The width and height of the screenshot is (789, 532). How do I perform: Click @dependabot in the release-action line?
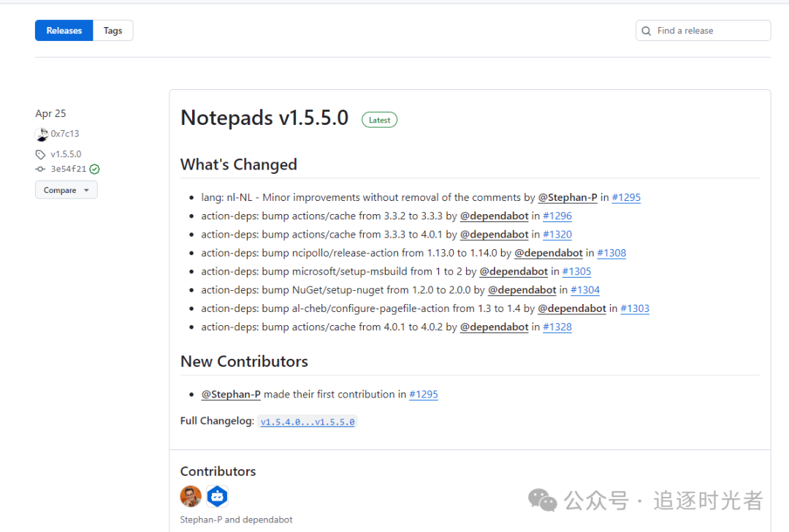(549, 253)
